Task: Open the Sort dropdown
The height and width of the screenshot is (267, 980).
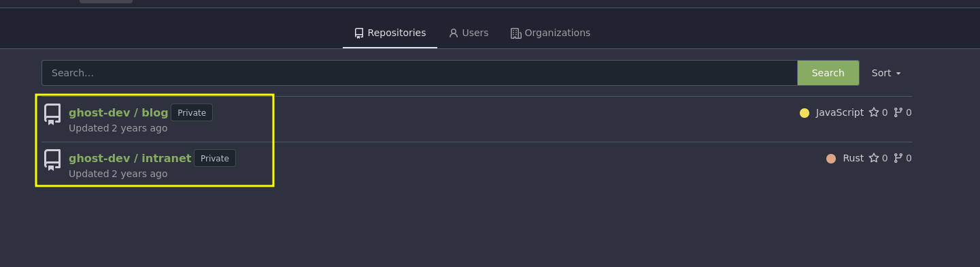Action: coord(886,73)
